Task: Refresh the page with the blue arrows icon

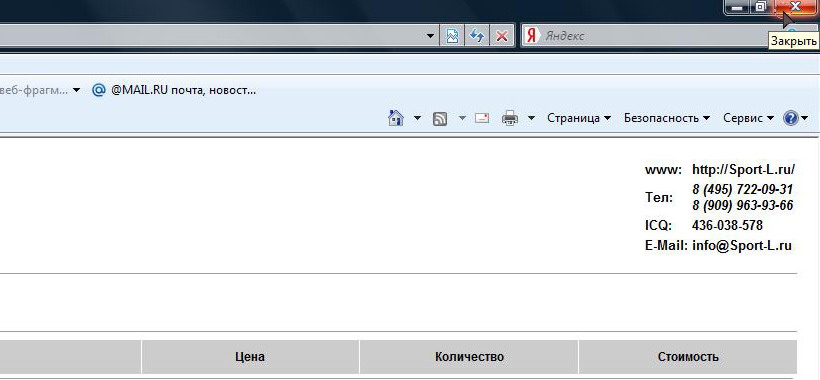Action: click(476, 36)
